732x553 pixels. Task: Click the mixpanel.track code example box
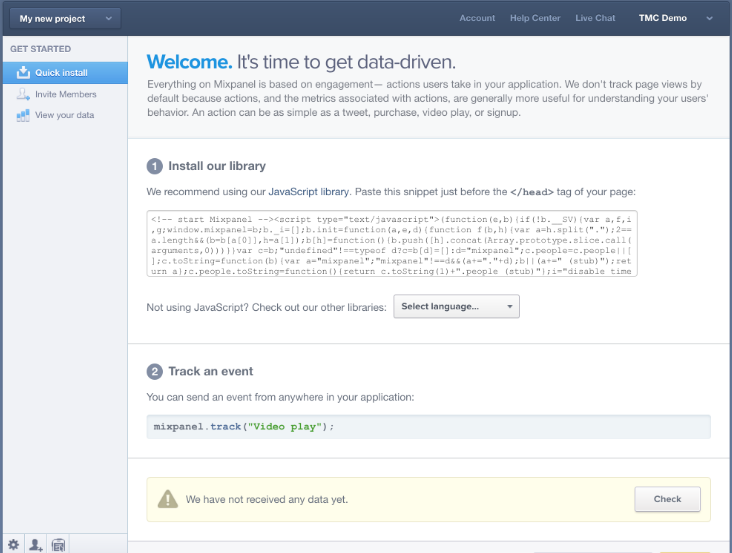pyautogui.click(x=429, y=427)
